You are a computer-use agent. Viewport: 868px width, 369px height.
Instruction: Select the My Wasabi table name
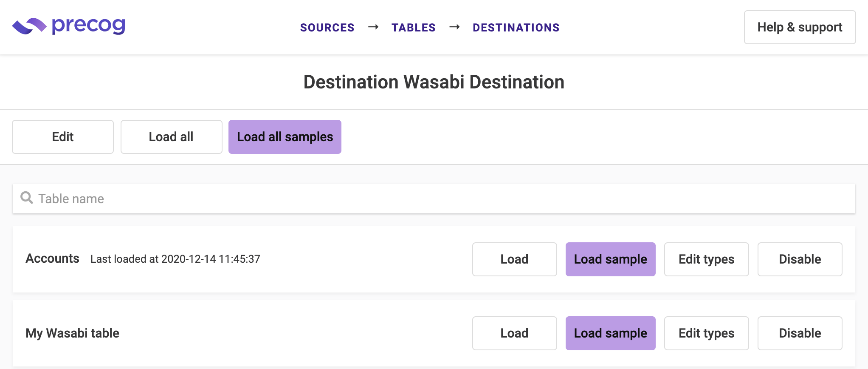coord(72,333)
